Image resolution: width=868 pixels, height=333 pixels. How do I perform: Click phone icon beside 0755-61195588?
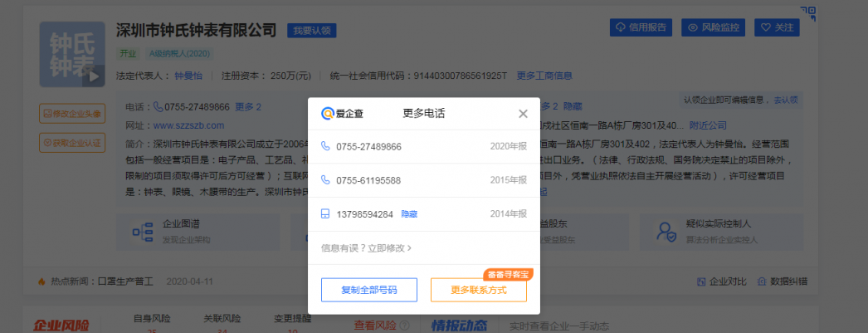325,180
